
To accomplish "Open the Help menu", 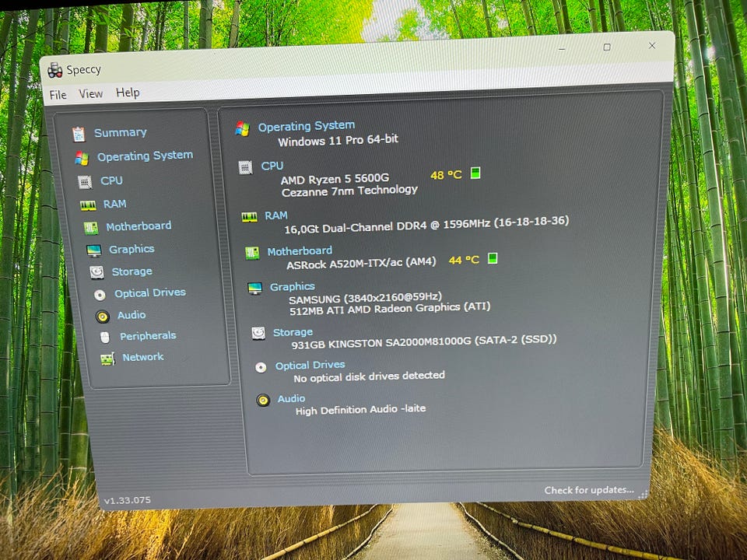I will pos(128,93).
